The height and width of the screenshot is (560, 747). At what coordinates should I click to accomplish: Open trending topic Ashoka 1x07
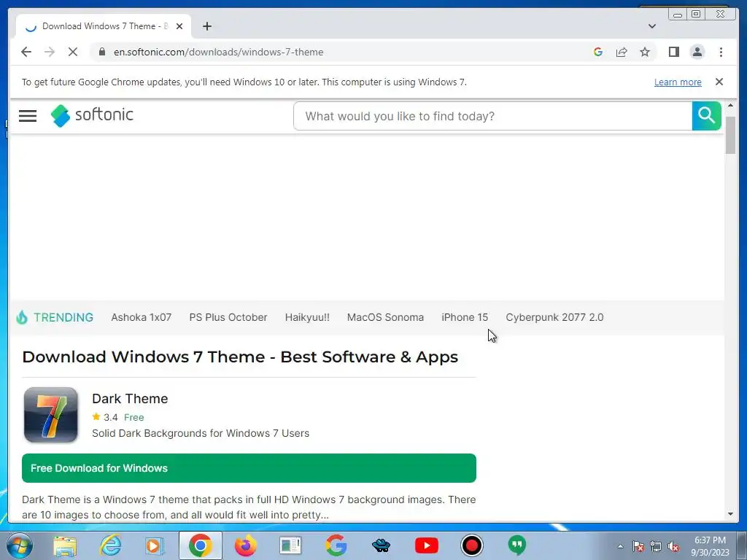click(141, 317)
